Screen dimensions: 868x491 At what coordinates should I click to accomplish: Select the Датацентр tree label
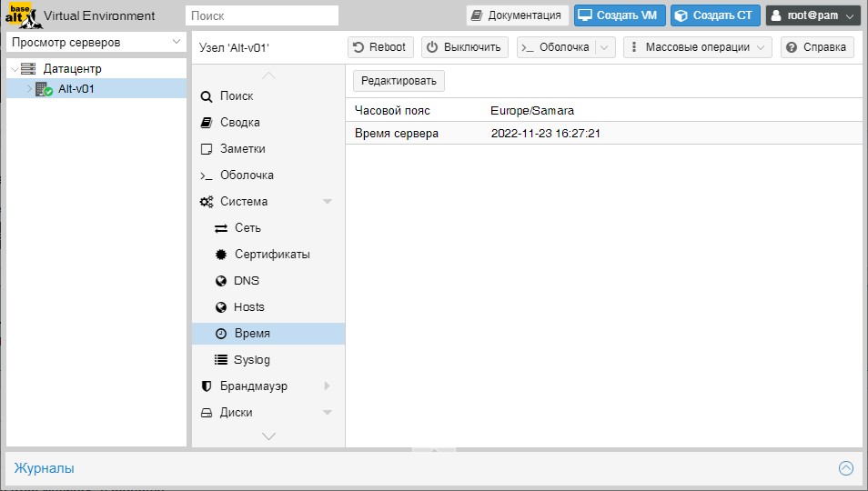pos(73,69)
